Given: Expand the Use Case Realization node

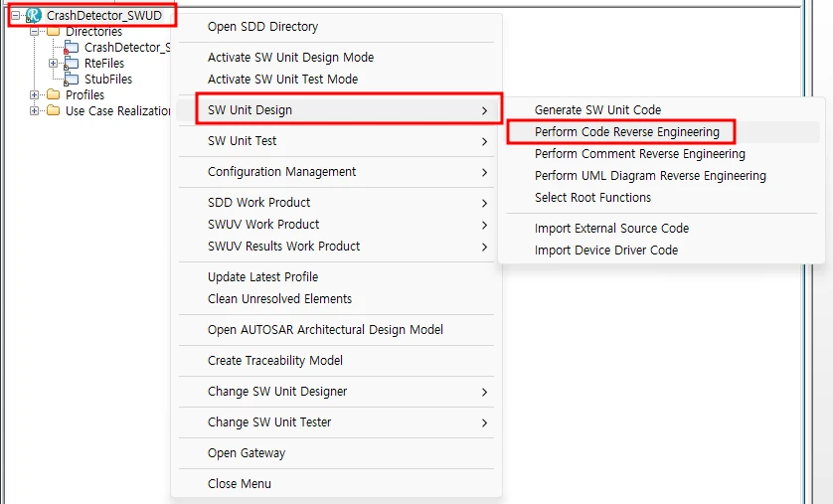Looking at the screenshot, I should (x=36, y=111).
